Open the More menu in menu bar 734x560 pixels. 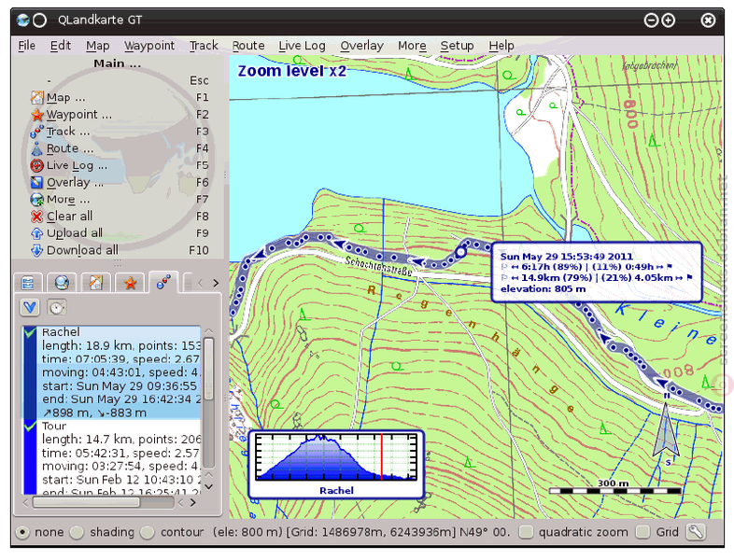coord(412,46)
